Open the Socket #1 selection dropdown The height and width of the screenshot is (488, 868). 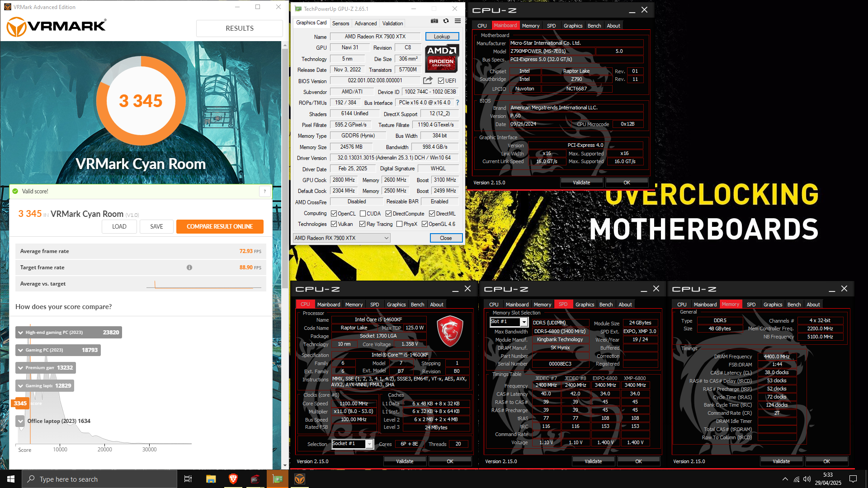click(353, 444)
